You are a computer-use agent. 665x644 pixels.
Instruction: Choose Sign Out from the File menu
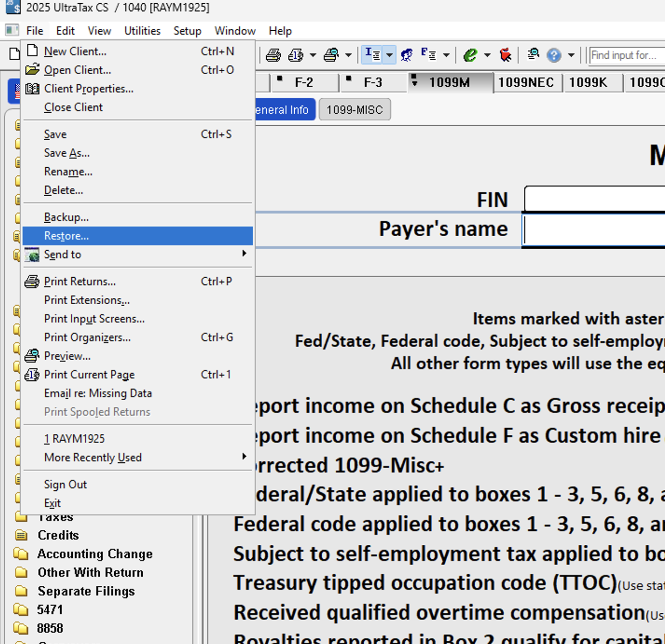pos(138,485)
